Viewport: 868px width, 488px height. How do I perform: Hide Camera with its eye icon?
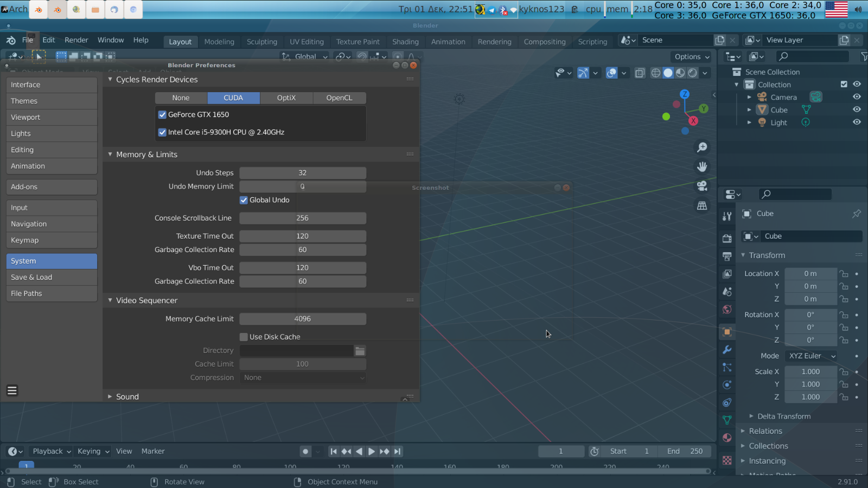[857, 97]
